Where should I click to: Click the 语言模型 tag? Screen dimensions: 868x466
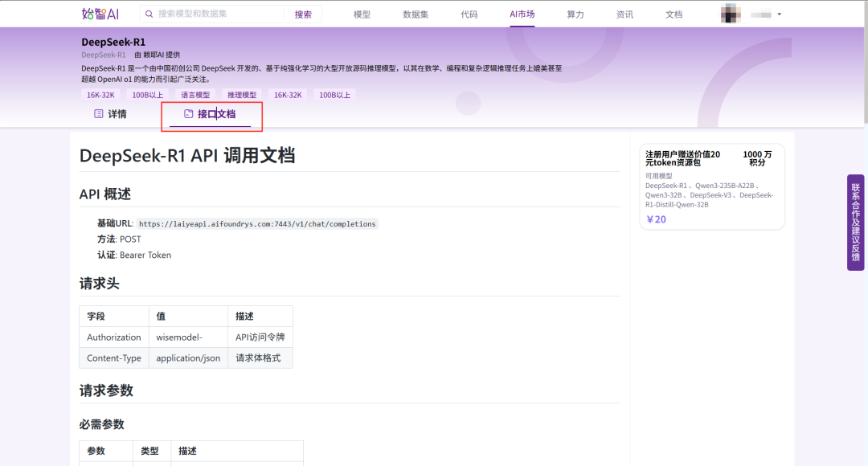click(195, 95)
